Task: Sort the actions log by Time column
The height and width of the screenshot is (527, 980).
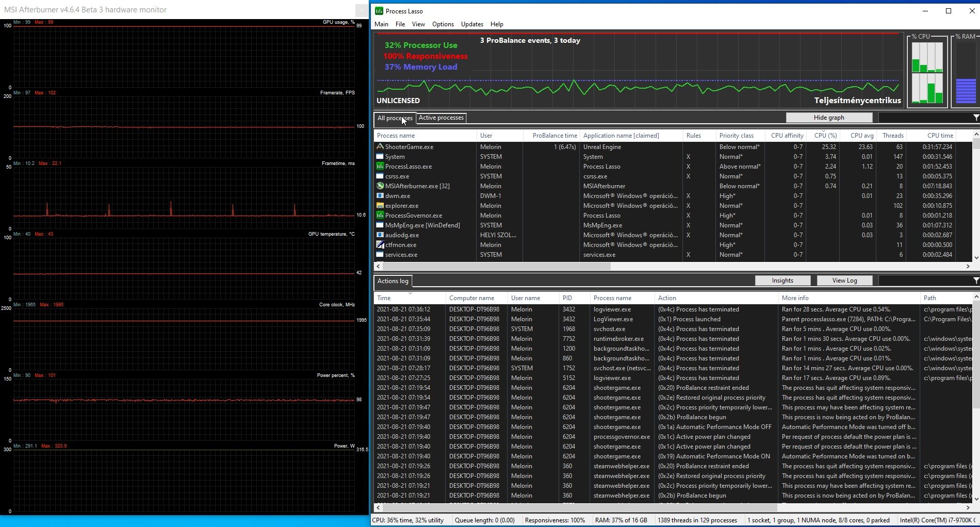Action: 384,298
